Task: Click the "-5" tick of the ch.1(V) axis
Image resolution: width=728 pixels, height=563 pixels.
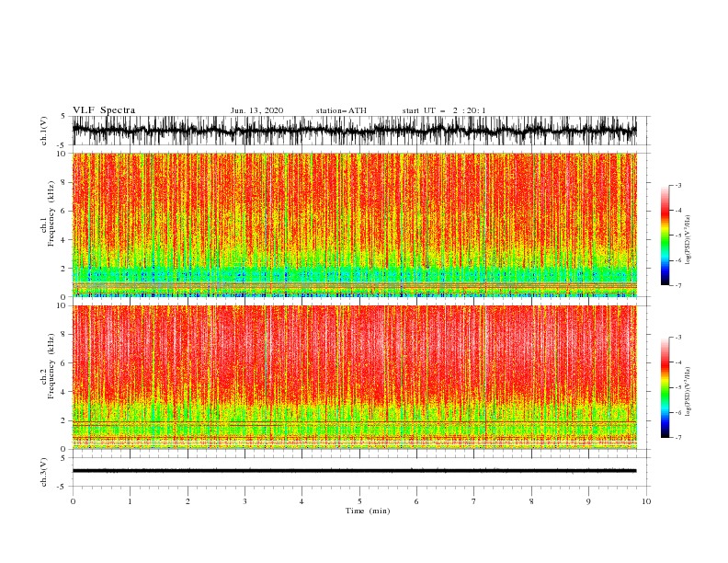Action: (x=63, y=144)
